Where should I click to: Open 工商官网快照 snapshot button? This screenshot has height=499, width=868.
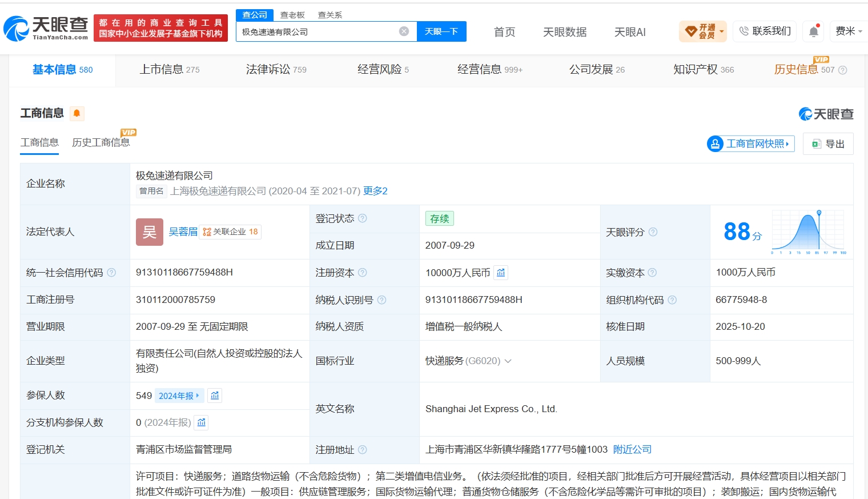[750, 144]
